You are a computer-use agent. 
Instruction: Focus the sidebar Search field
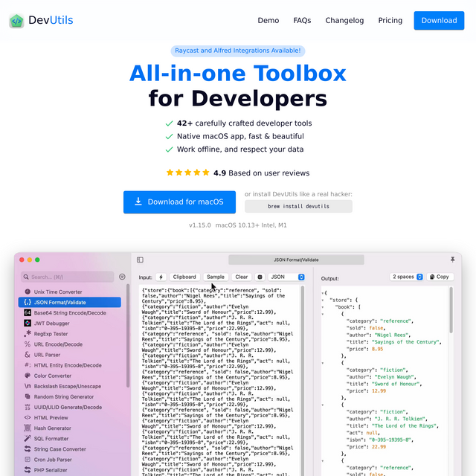(68, 277)
